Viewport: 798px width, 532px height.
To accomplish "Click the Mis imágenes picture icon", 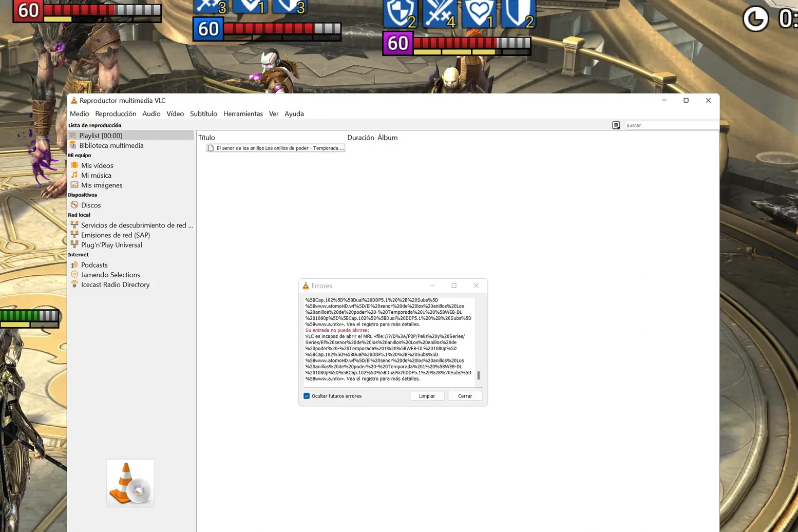I will click(x=74, y=185).
